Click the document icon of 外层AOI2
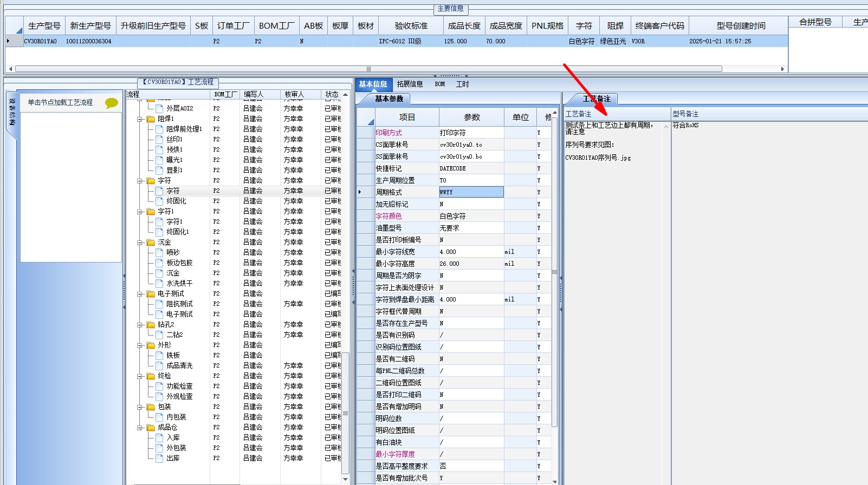868x485 pixels. pyautogui.click(x=159, y=108)
